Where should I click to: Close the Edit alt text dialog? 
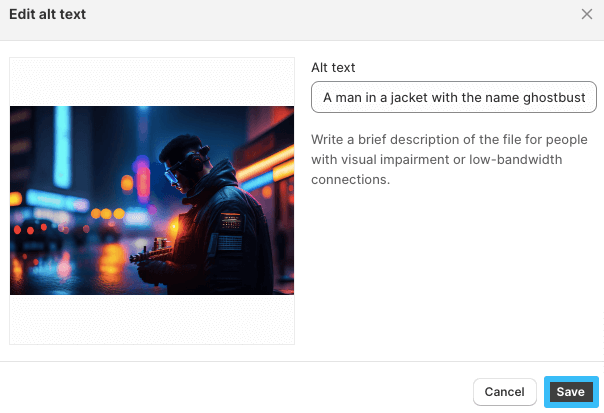[587, 14]
